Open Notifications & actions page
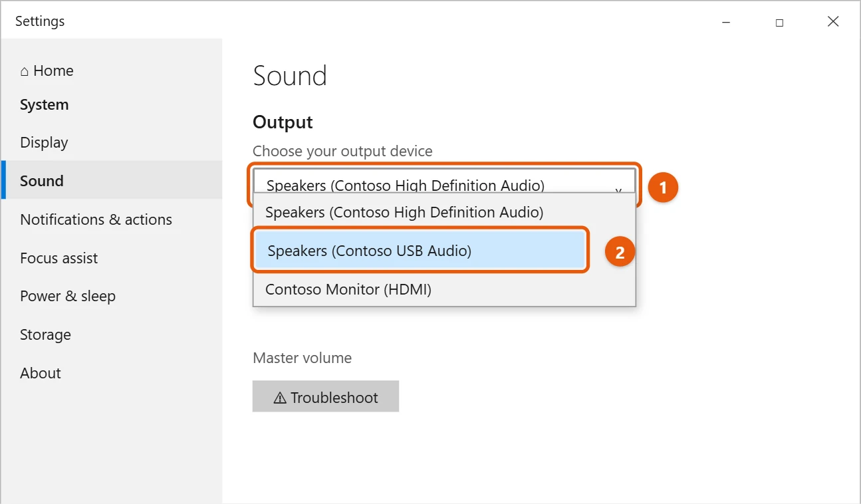 click(x=96, y=219)
